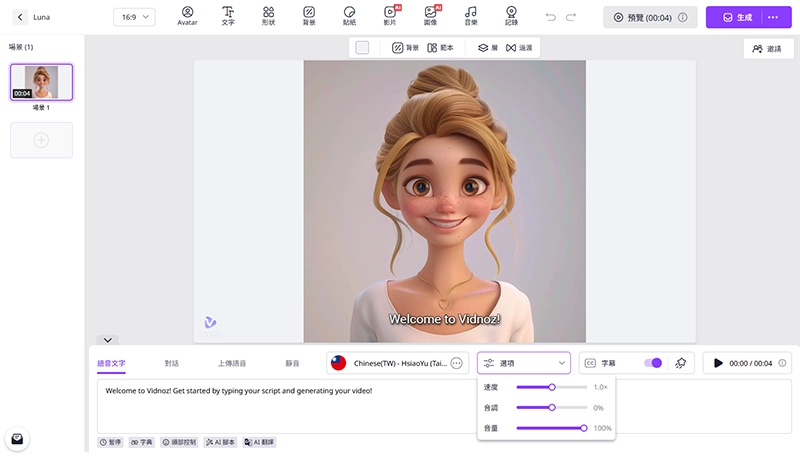Open the shapes (形狀) tool
Screen dimensions: 800x456
(x=268, y=16)
